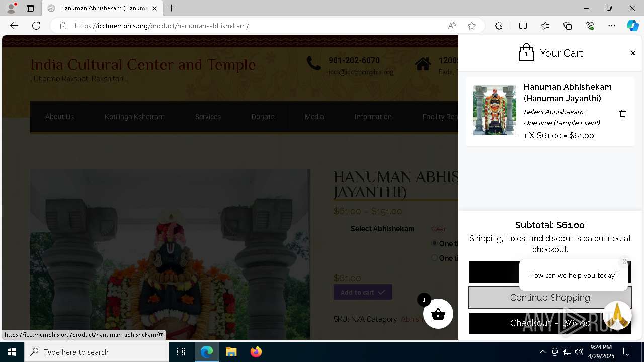
Task: Show hidden system tray icons
Action: coord(542,352)
